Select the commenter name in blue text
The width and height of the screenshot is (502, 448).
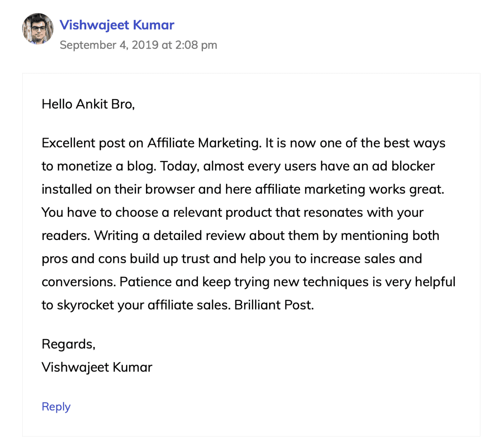click(x=117, y=25)
